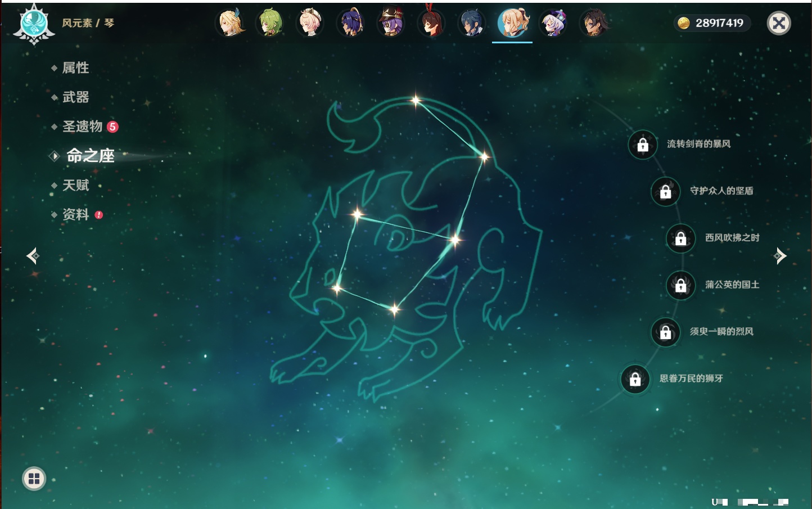Close the character screen with X button
Screen dimensions: 812x509
tap(779, 23)
